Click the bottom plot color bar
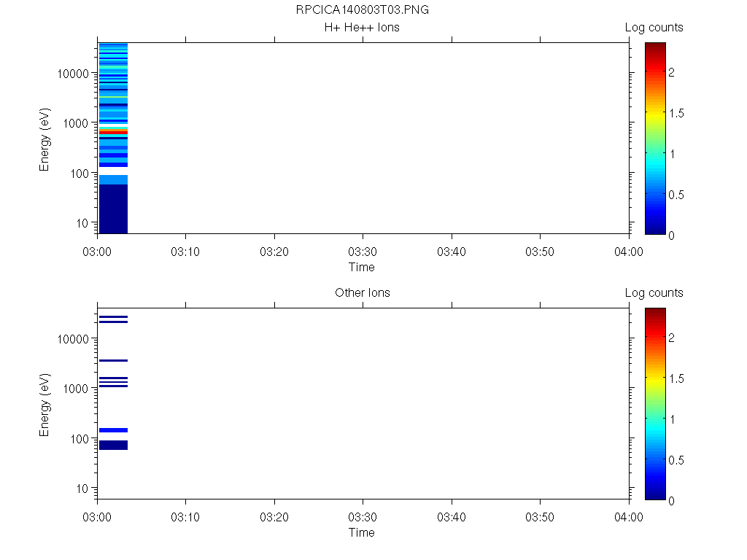 click(655, 404)
